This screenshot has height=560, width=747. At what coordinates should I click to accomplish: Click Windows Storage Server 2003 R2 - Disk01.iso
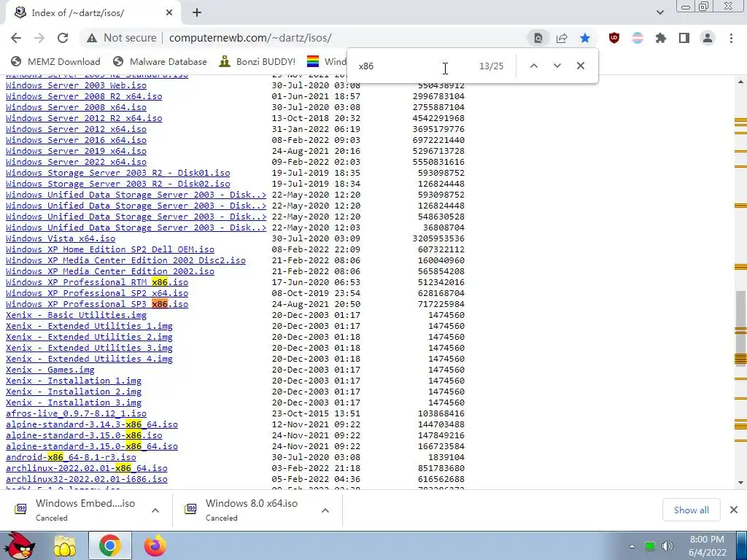(117, 173)
